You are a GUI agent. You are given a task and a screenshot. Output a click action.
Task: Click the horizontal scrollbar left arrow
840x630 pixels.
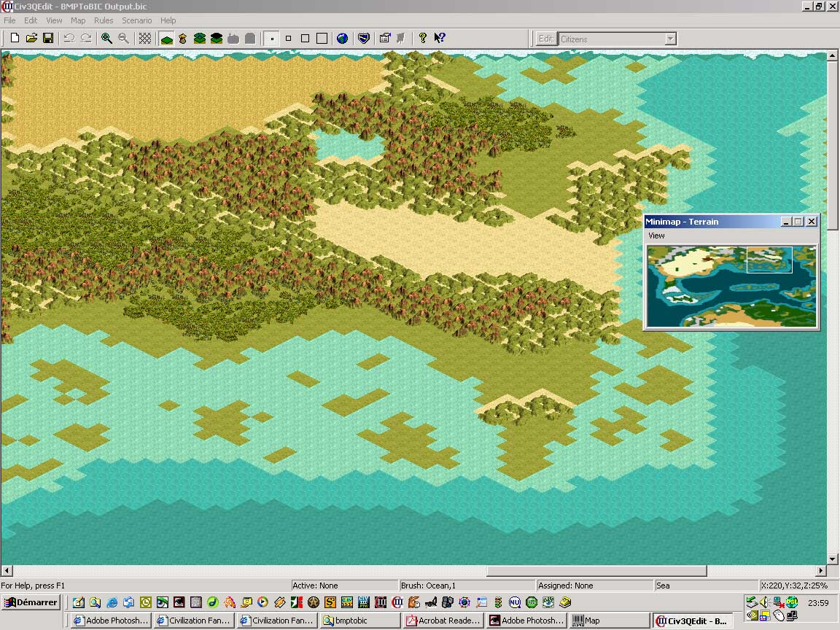tap(7, 570)
